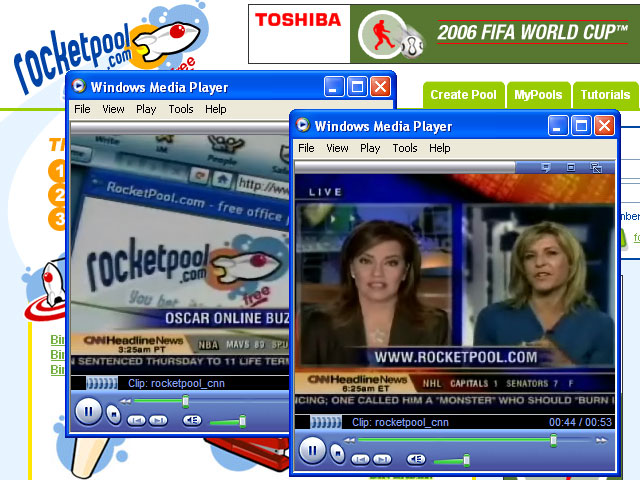Close the back Media Player window
Screen dimensions: 640x480
click(x=380, y=87)
